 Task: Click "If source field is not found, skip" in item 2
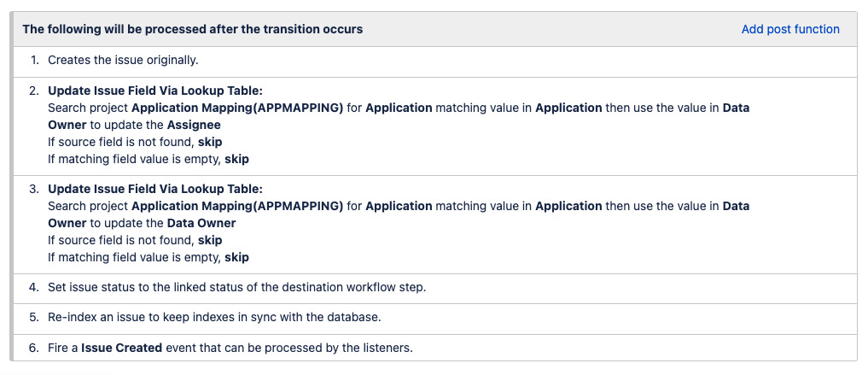135,142
